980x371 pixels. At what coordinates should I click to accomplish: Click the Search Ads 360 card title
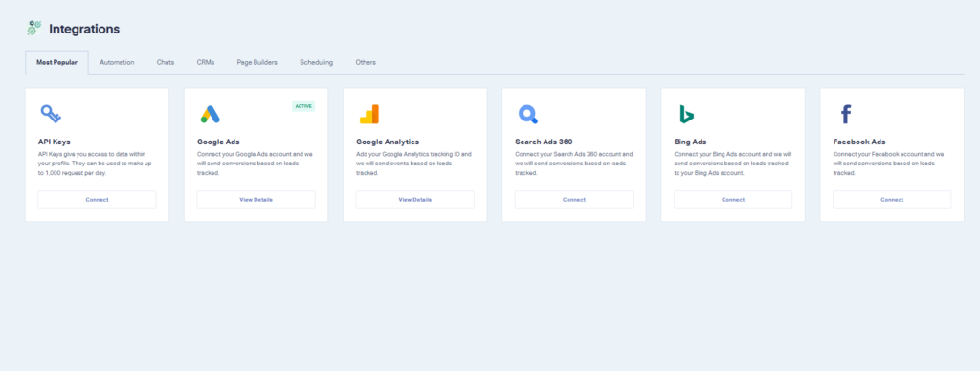point(544,142)
